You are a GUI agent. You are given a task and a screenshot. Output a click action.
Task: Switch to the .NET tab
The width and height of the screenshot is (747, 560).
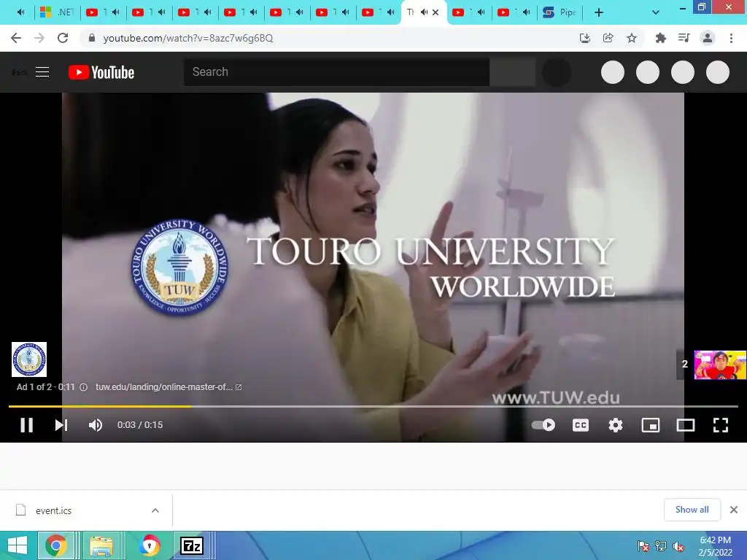[x=57, y=12]
